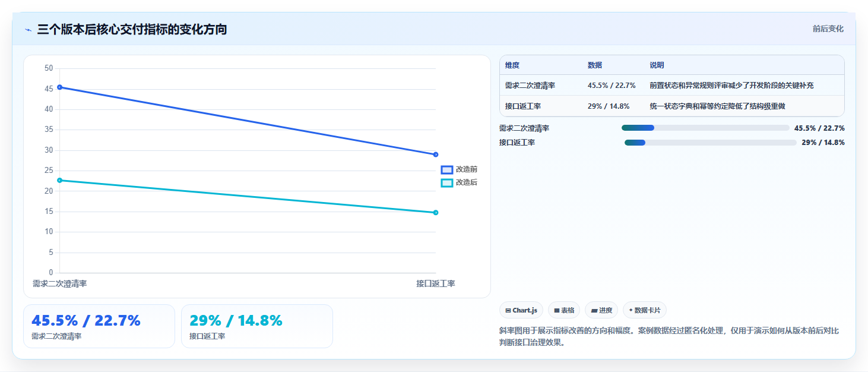This screenshot has height=372, width=868.
Task: Click the Chart.js chip icon
Action: [x=508, y=310]
